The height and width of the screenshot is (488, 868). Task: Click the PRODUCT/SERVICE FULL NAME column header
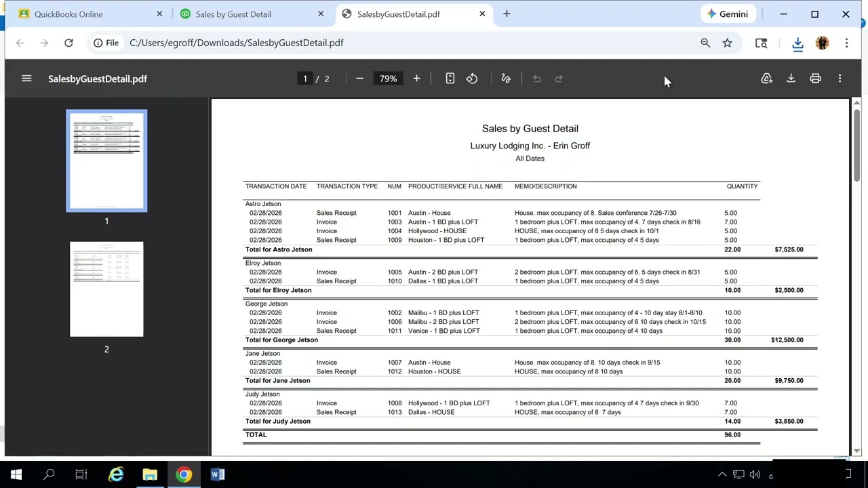(x=455, y=186)
